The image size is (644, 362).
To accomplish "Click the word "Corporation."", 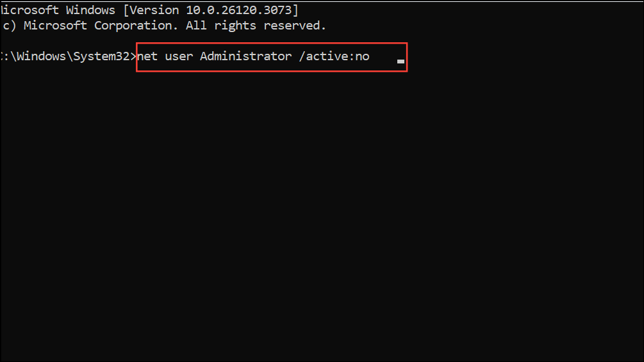I will click(x=136, y=26).
